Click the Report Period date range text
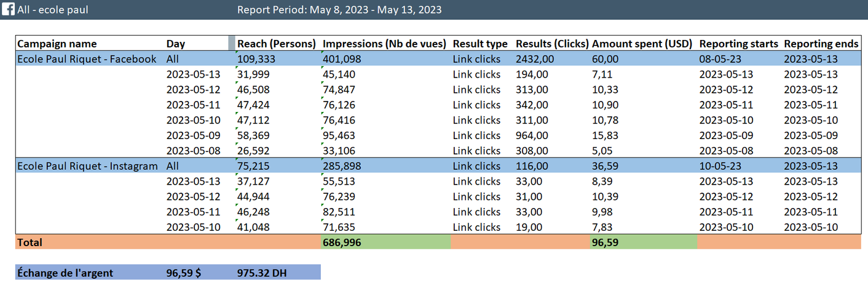 pos(339,10)
